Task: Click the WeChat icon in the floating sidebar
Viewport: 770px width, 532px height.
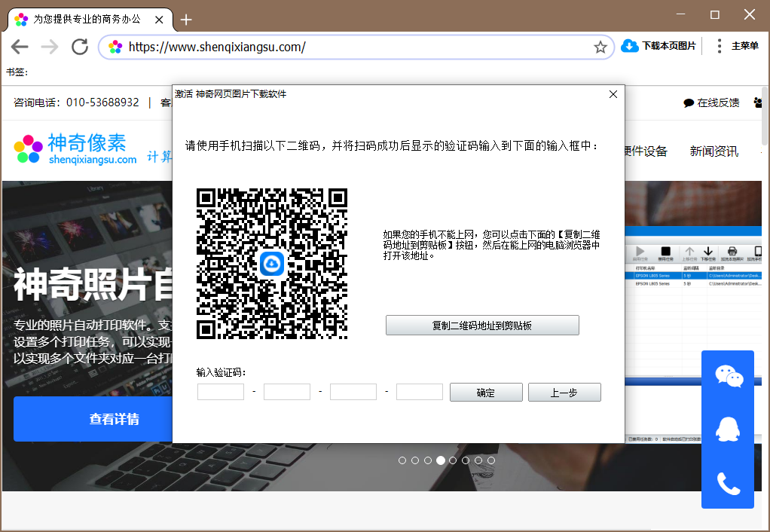Action: 729,376
